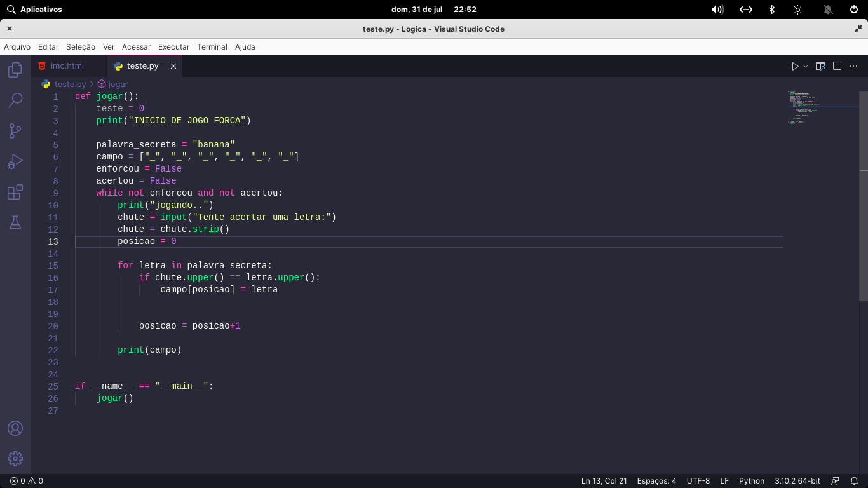Open the Terminal menu
The height and width of the screenshot is (488, 868).
(212, 47)
